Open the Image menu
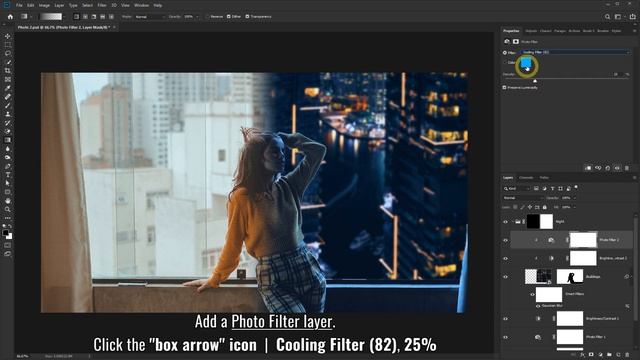640x360 pixels. pos(44,5)
